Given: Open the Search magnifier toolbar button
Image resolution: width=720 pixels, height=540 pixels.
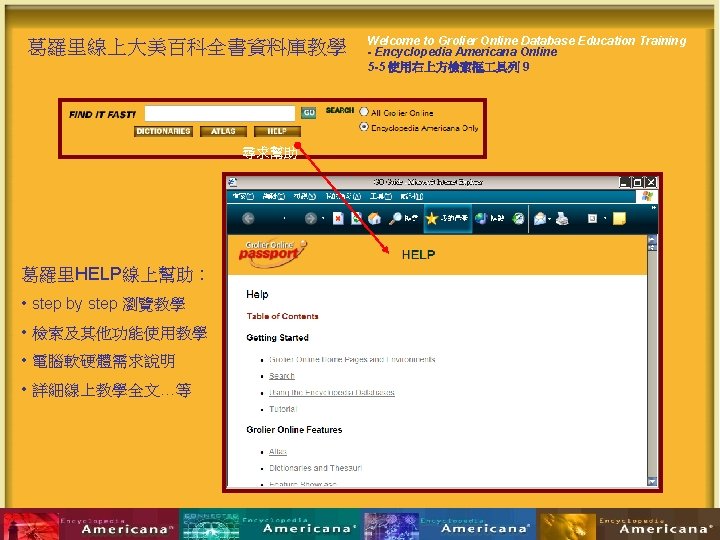Looking at the screenshot, I should coord(403,219).
